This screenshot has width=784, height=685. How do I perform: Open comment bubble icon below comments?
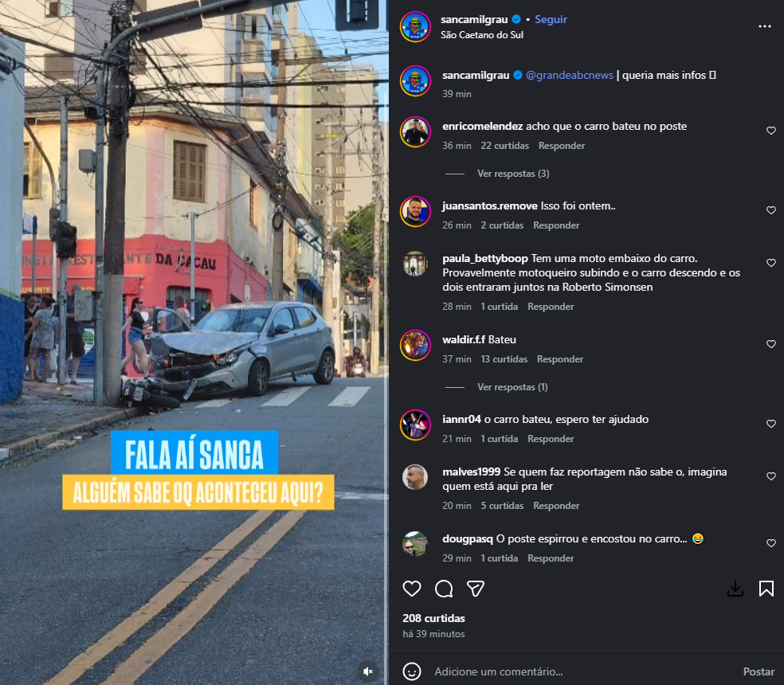pyautogui.click(x=444, y=589)
